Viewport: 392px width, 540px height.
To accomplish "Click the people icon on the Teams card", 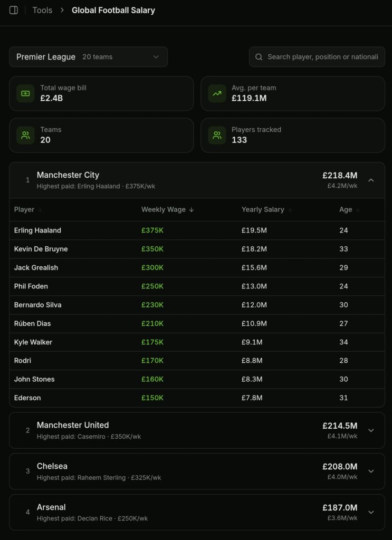I will [25, 135].
